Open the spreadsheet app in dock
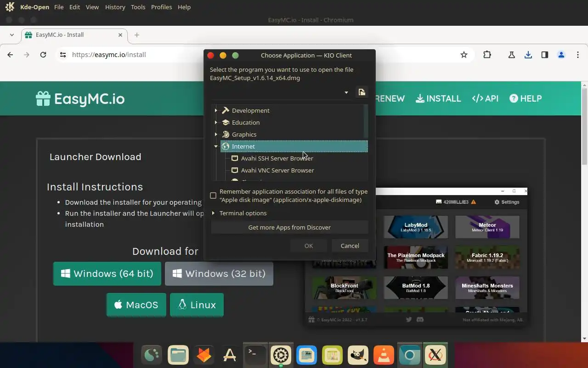Viewport: 588px width, 368px height. 332,355
